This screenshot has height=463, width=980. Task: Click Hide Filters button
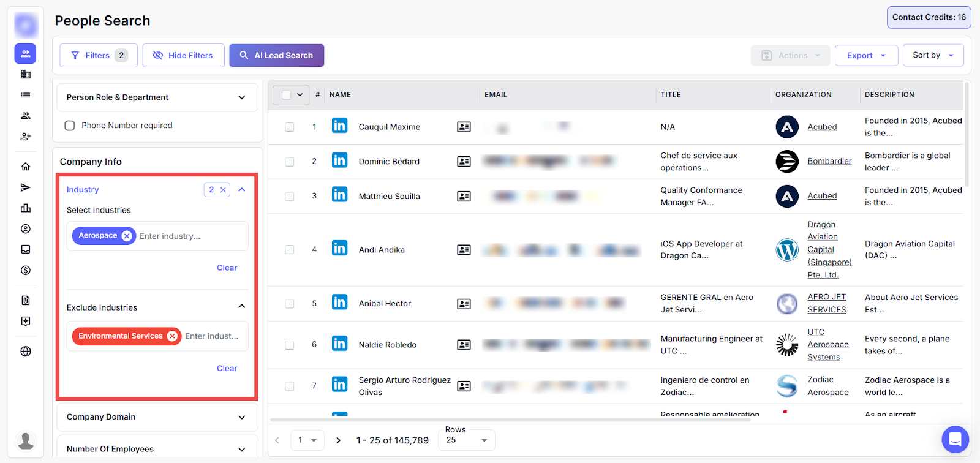183,55
